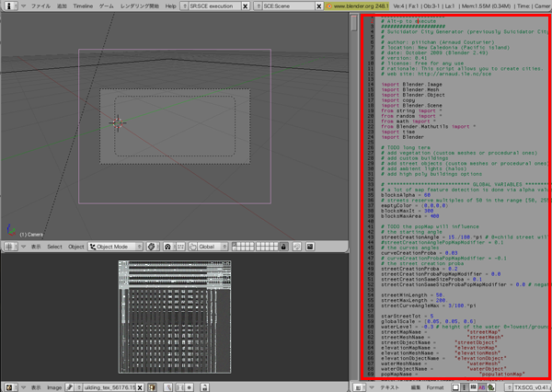Open the レンダリング開始 menu
This screenshot has height=392, width=552.
click(x=140, y=6)
